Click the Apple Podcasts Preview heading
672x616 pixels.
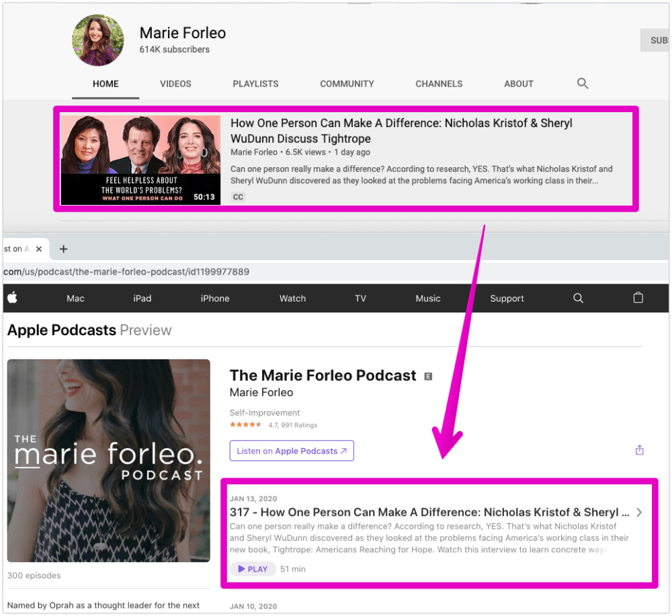point(89,330)
